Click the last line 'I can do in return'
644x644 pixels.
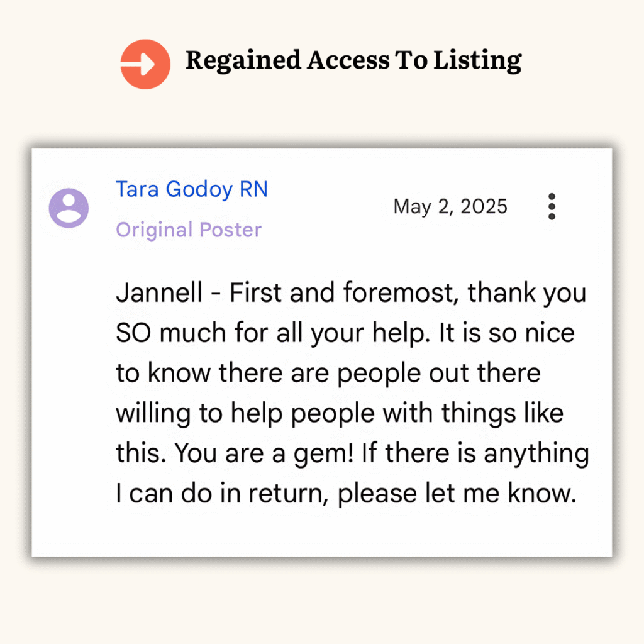coord(347,493)
